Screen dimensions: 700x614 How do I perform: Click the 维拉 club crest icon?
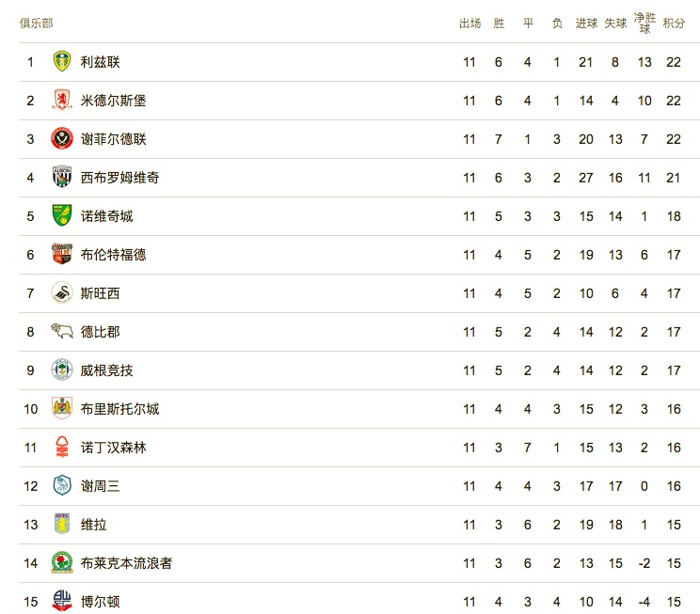62,525
